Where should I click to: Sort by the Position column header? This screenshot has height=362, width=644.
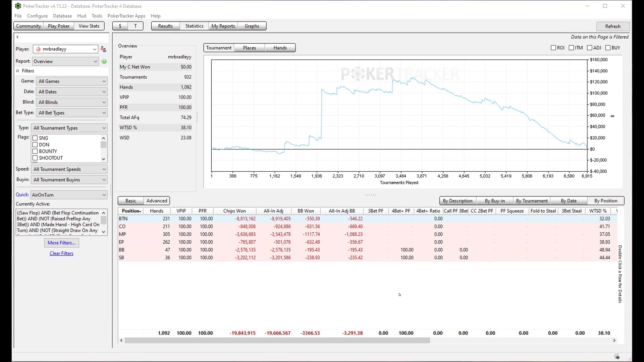pos(131,211)
